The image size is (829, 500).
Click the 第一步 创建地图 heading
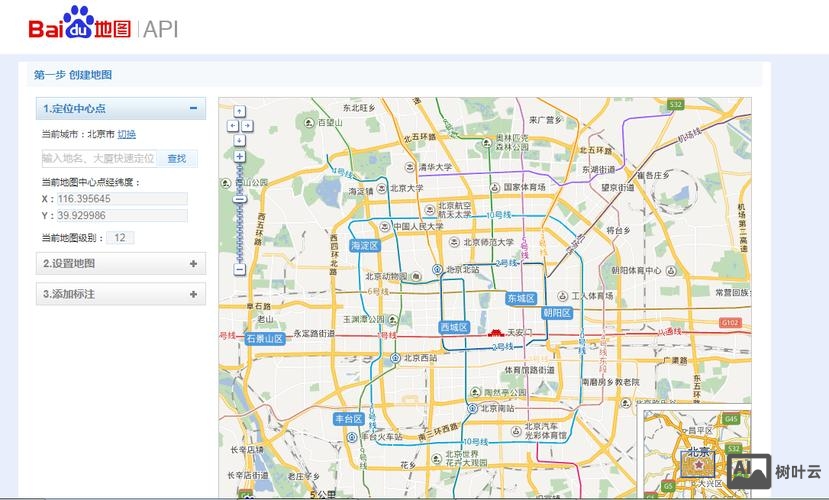tap(73, 75)
